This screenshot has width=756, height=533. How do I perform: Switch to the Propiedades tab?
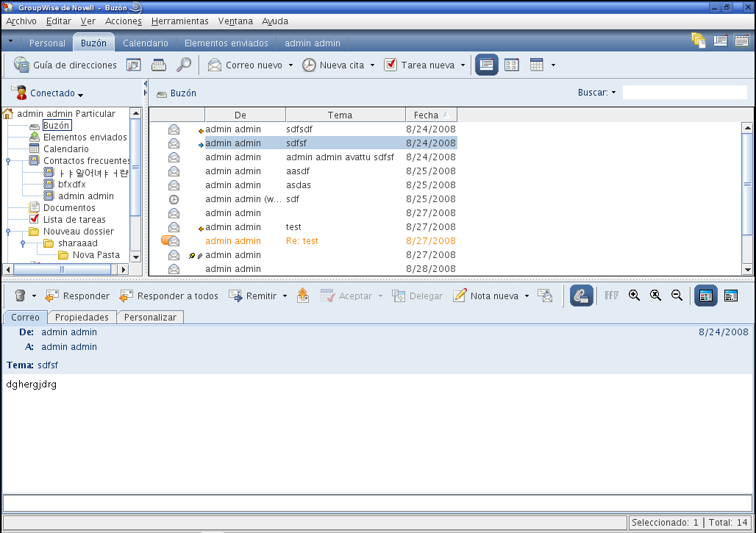pos(82,317)
